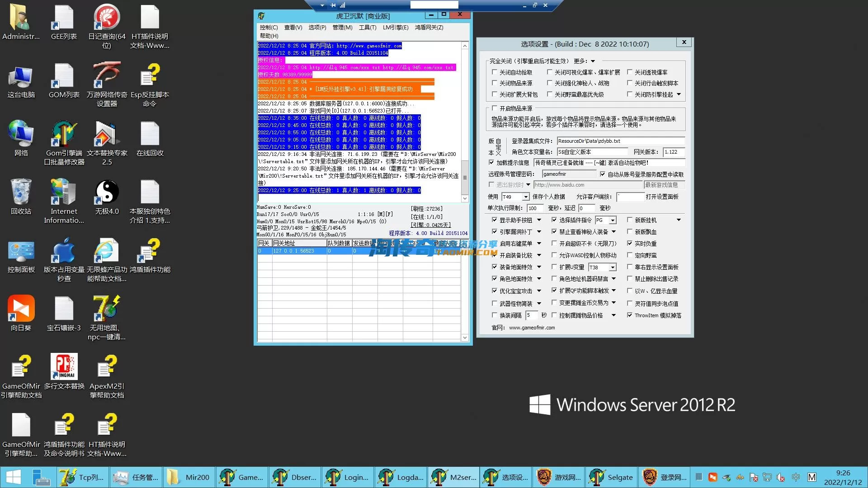Click 打开设置面板 button
The image size is (868, 488).
(x=662, y=197)
